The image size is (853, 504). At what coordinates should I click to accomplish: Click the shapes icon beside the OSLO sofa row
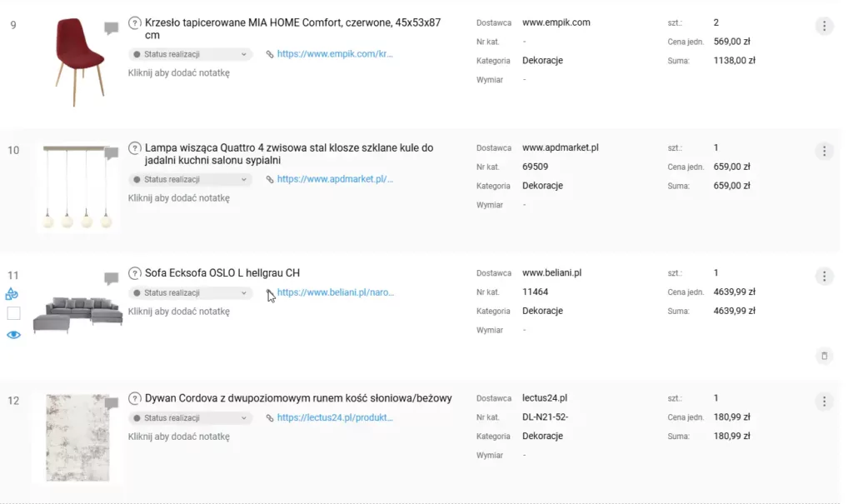pyautogui.click(x=12, y=294)
